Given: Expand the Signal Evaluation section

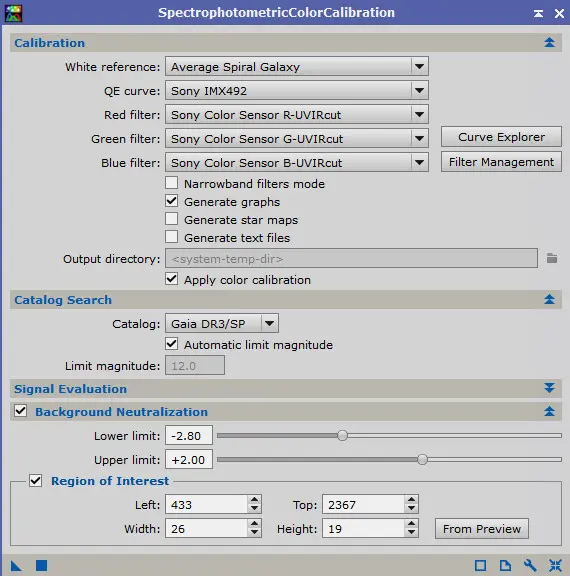Looking at the screenshot, I should 549,388.
